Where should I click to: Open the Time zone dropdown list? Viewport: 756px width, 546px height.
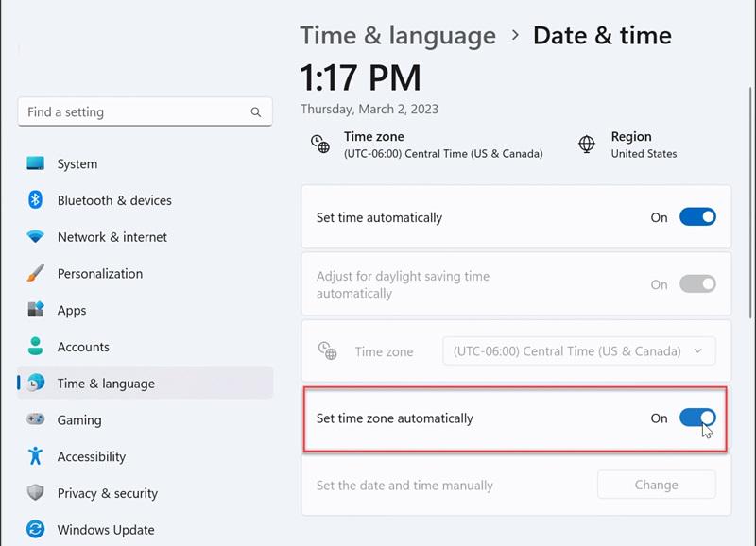pyautogui.click(x=578, y=351)
